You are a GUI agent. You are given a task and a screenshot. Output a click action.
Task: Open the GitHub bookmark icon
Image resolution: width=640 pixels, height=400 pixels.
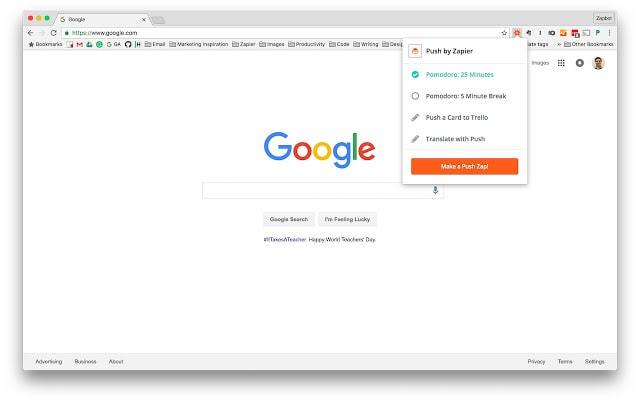point(128,44)
